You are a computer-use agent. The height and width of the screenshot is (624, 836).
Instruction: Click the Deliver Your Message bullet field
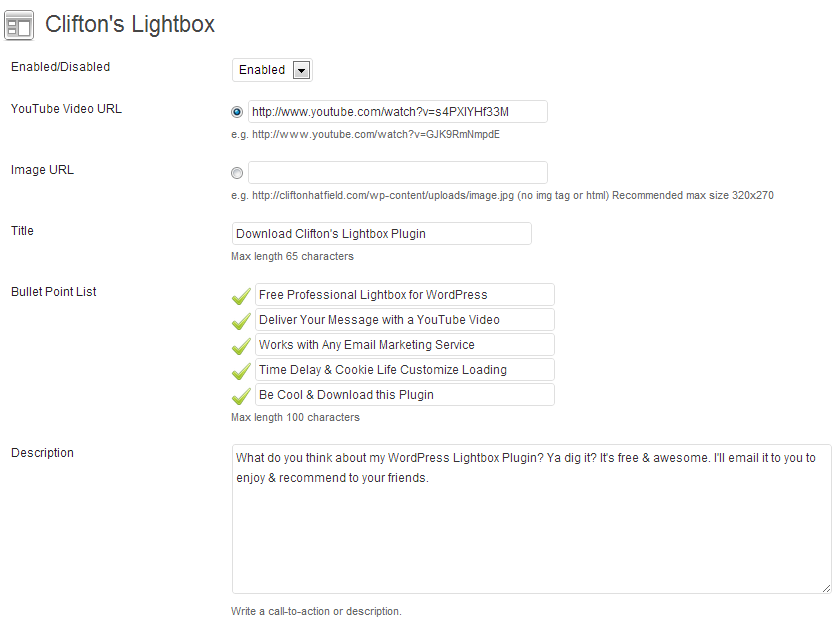405,319
